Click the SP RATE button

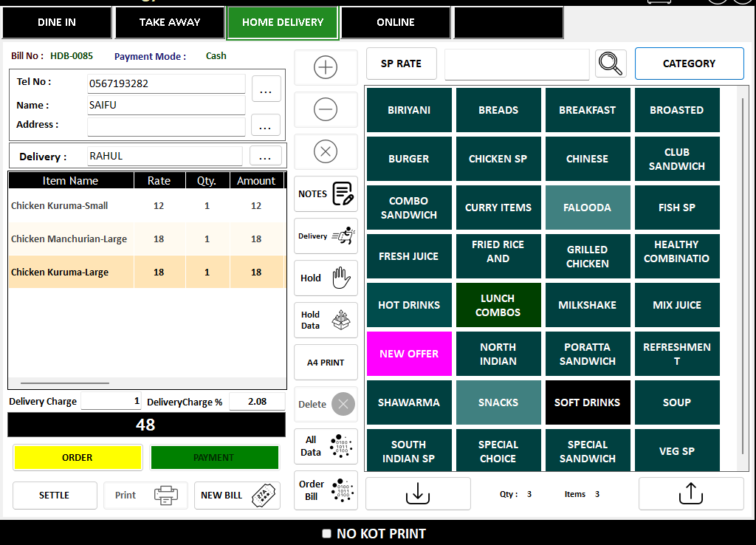click(x=401, y=64)
